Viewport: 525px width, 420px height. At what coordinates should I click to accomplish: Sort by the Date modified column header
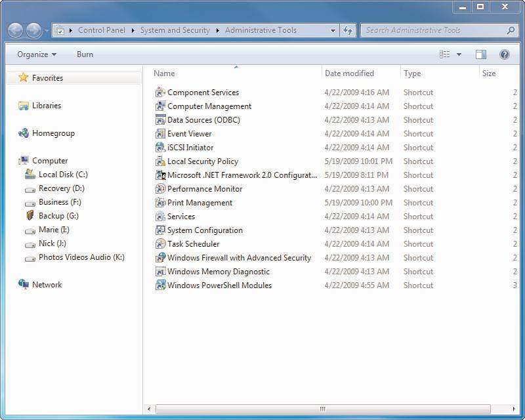coord(362,73)
